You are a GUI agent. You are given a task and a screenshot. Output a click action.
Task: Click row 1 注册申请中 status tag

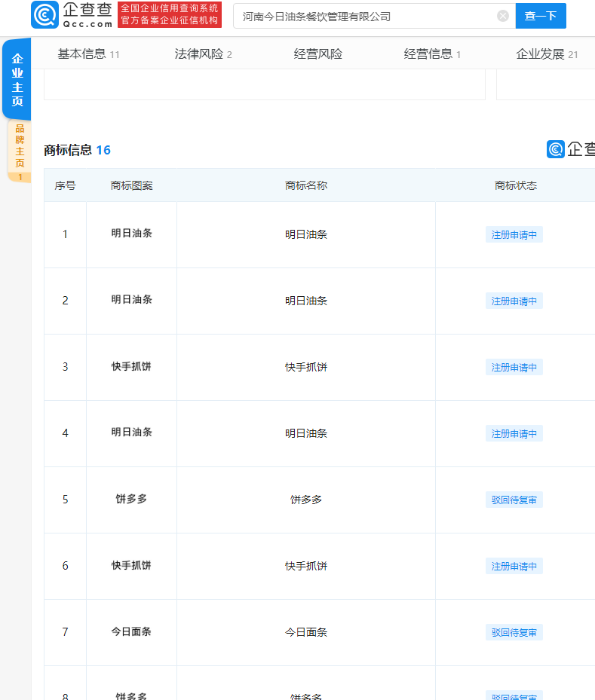(514, 234)
